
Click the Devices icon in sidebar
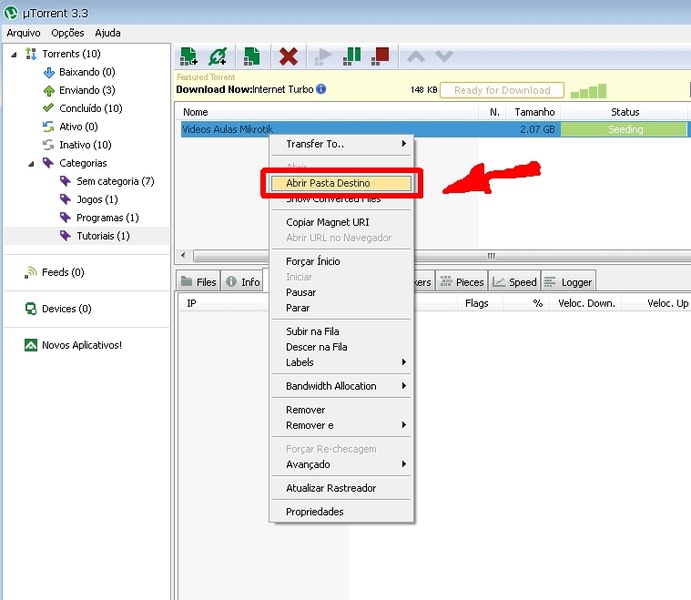pos(31,309)
